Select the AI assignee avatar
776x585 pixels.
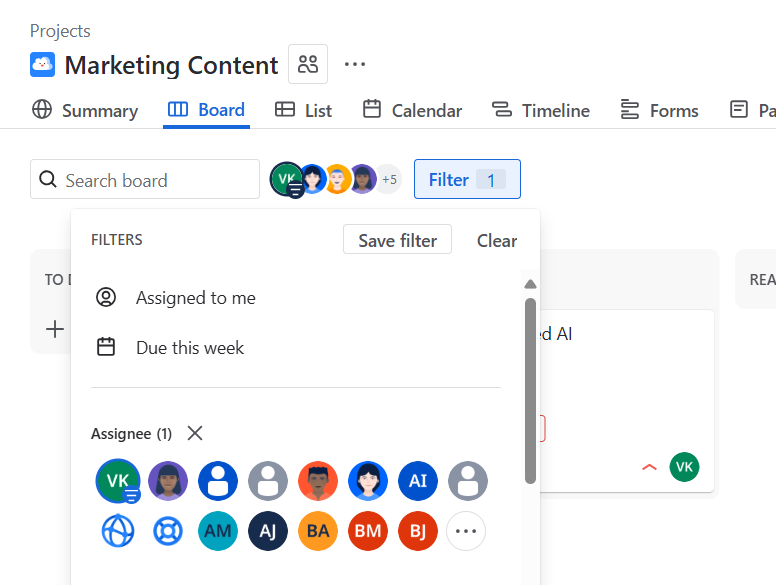point(418,481)
